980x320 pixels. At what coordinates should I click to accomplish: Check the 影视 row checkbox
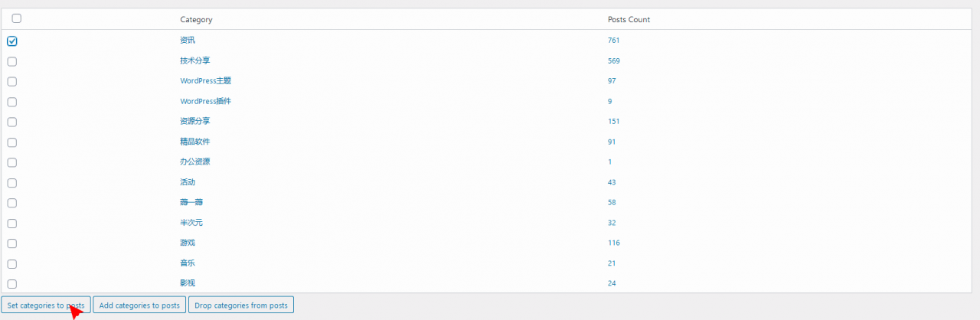(x=12, y=284)
